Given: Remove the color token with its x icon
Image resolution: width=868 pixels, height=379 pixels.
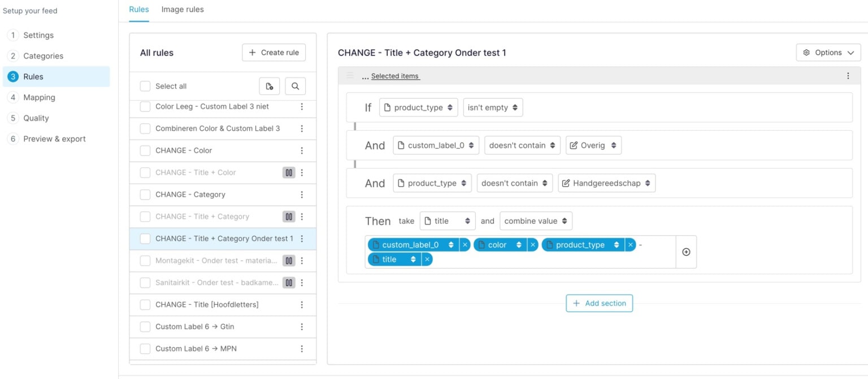Looking at the screenshot, I should [x=532, y=244].
